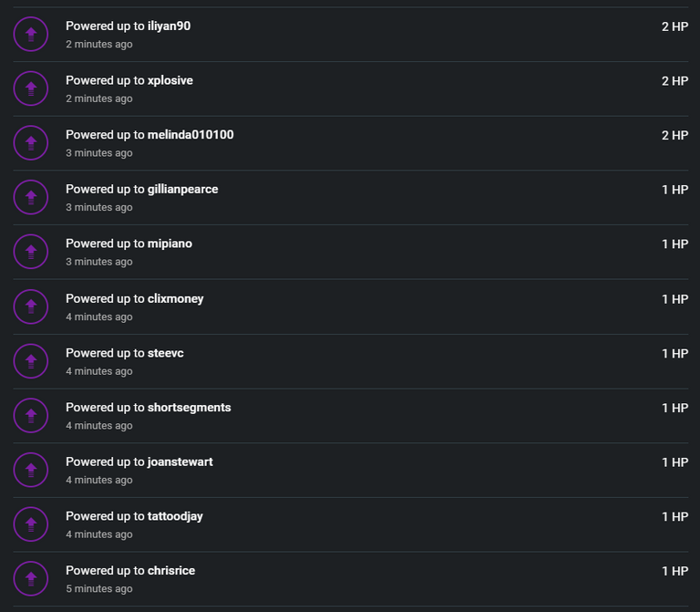
Task: Click the power-up icon beside mipiano
Action: coord(31,252)
